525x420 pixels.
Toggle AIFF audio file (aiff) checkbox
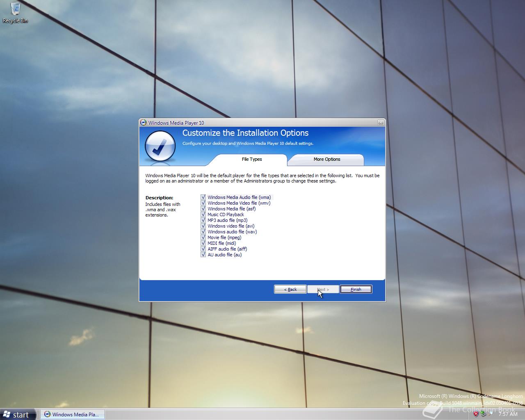pyautogui.click(x=203, y=249)
